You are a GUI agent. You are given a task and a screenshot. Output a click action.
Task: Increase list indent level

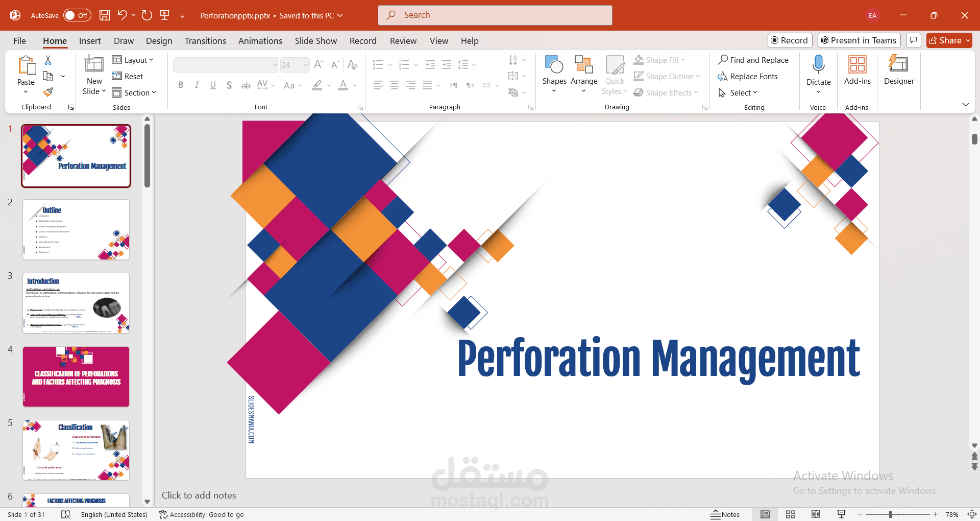tap(447, 64)
